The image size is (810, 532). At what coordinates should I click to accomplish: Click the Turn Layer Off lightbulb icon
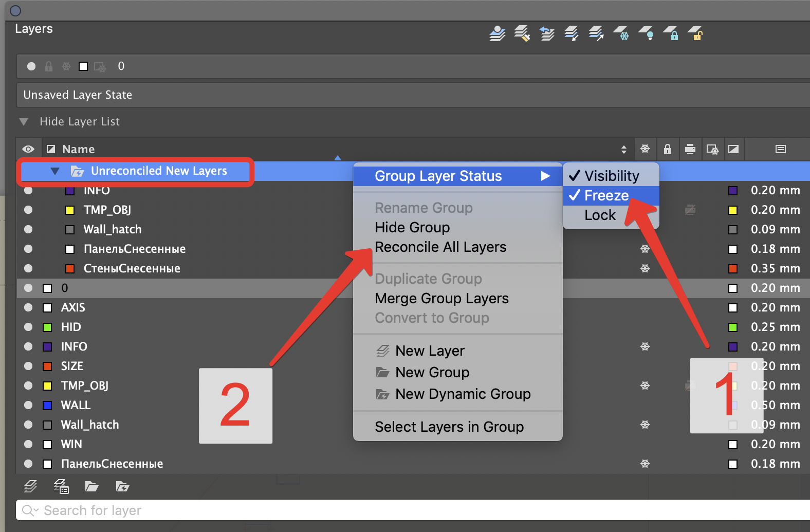[x=646, y=34]
